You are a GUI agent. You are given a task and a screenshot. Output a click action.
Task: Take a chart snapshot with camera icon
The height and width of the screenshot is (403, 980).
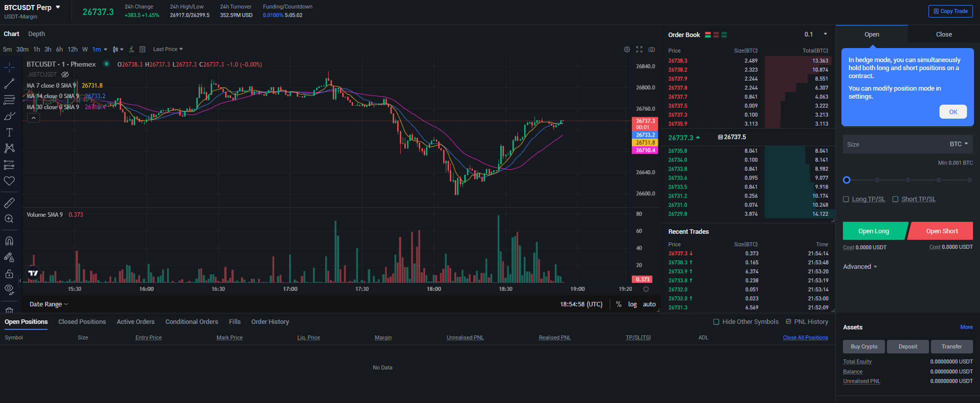tap(652, 50)
